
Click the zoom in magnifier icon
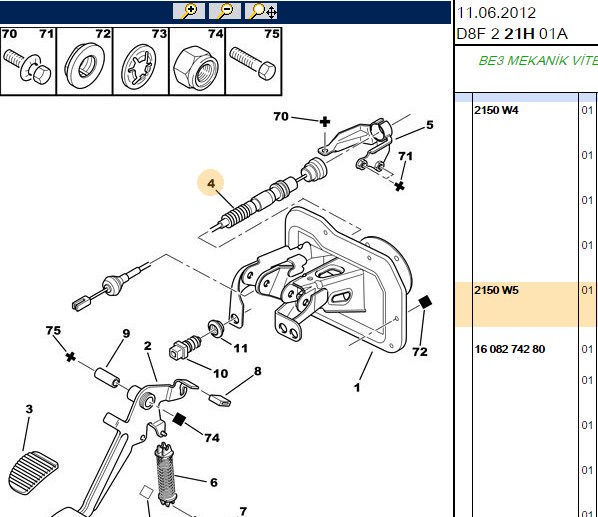(x=189, y=11)
